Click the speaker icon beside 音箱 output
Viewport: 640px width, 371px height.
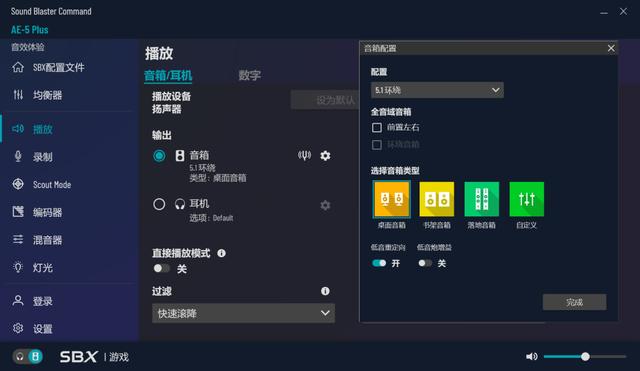(x=180, y=156)
